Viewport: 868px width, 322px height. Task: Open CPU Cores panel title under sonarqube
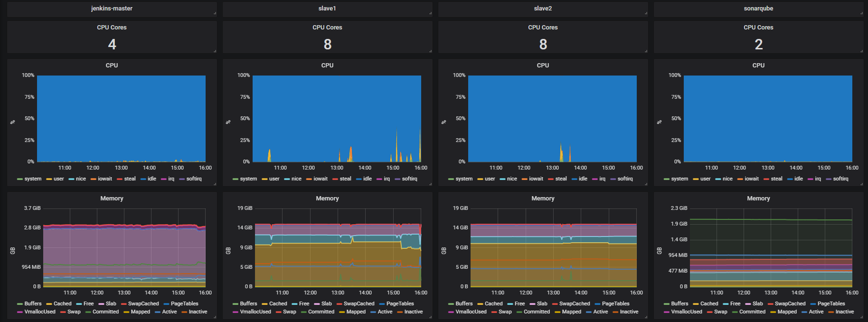(758, 28)
